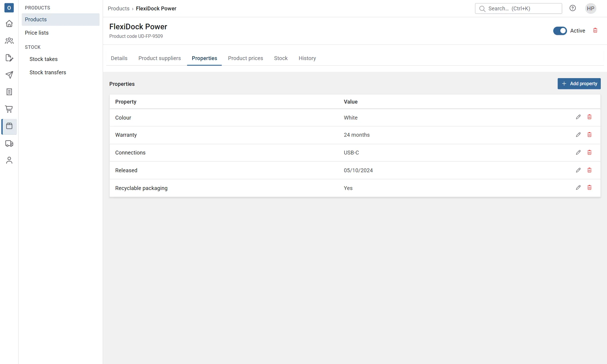Switch to the Product suppliers tab
Image resolution: width=607 pixels, height=364 pixels.
click(159, 58)
